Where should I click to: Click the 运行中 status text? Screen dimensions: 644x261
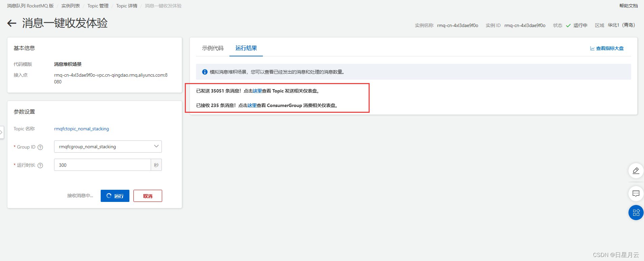(580, 25)
